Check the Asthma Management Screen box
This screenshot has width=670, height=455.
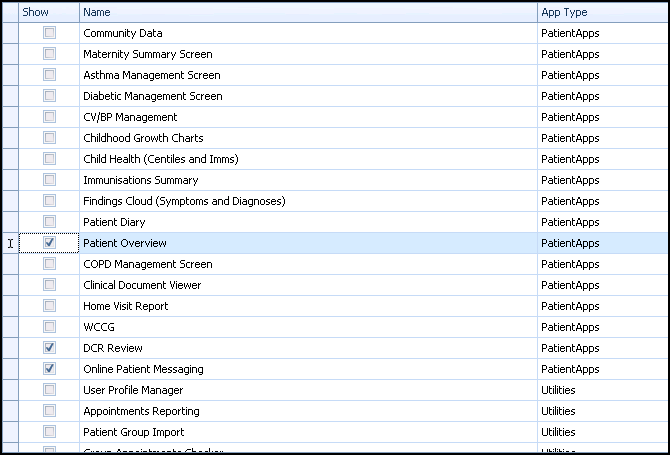click(49, 75)
